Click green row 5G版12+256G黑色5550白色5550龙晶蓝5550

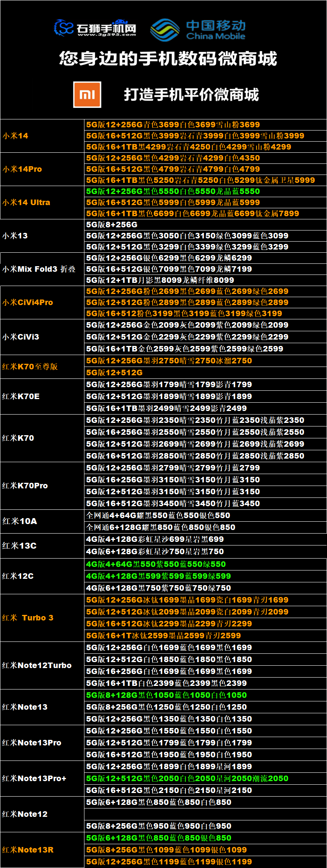(x=205, y=191)
